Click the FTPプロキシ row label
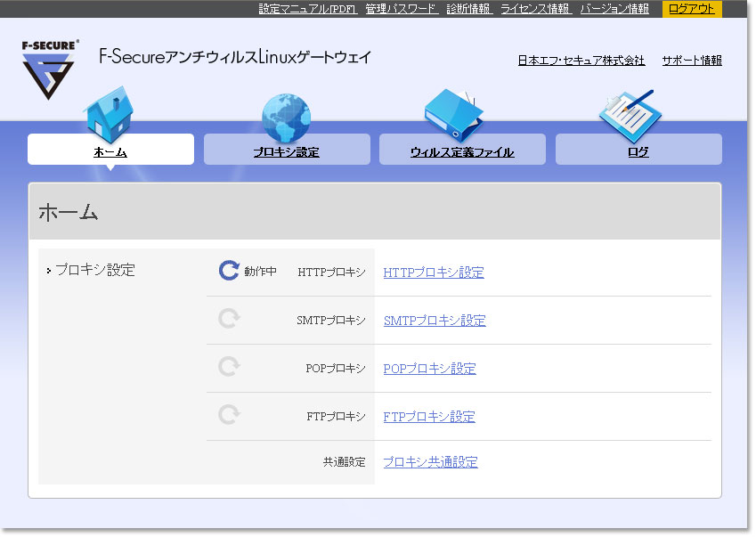This screenshot has height=537, width=756. [336, 417]
